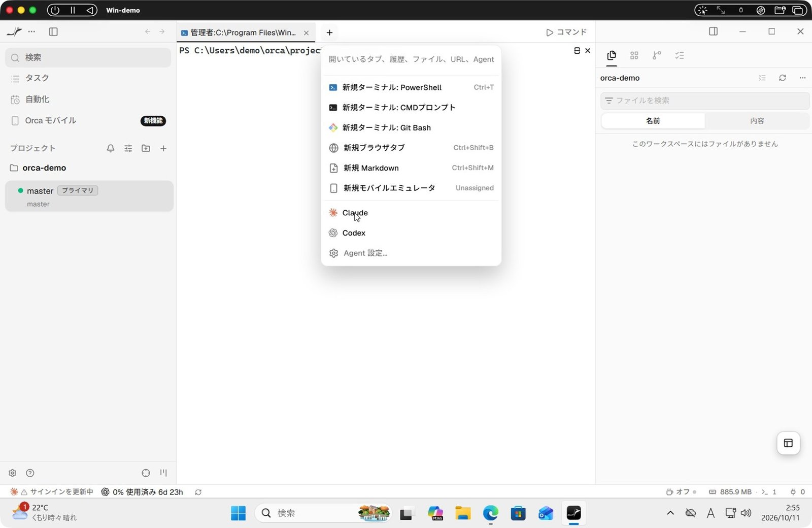Open 新規ブラウザタブ from the menu
The image size is (812, 528).
tap(411, 148)
